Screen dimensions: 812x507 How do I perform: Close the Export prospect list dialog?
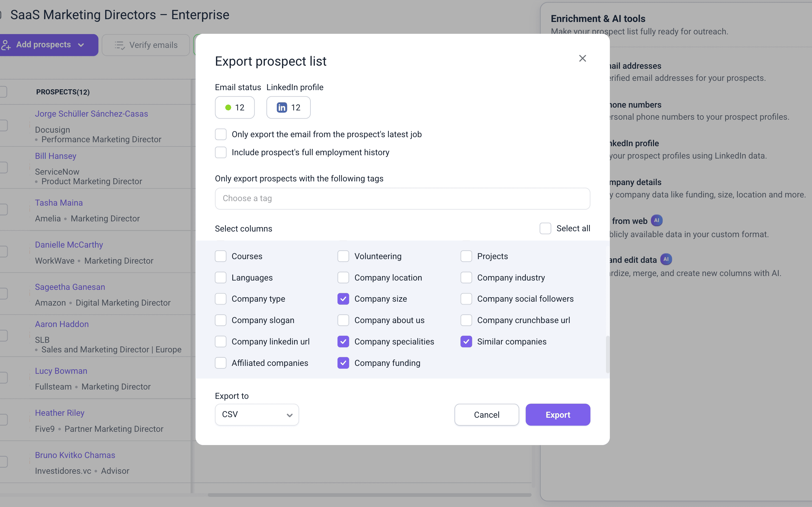tap(582, 58)
